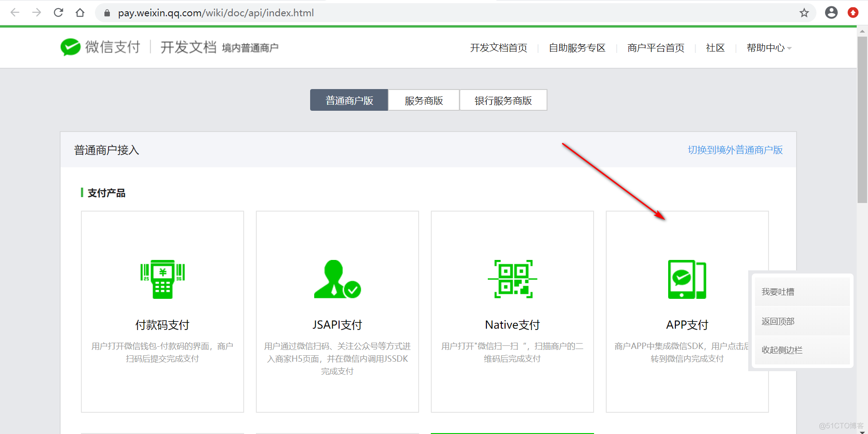Screen dimensions: 868x434
Task: Click the 开发文档 header title
Action: (x=189, y=47)
